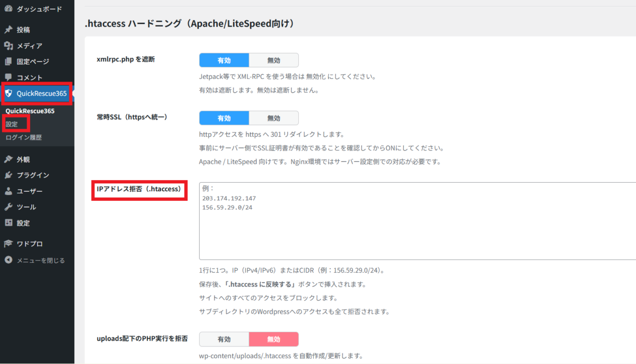The width and height of the screenshot is (636, 364).
Task: Enable xmlrpc.php blocking with 有効
Action: coord(224,60)
